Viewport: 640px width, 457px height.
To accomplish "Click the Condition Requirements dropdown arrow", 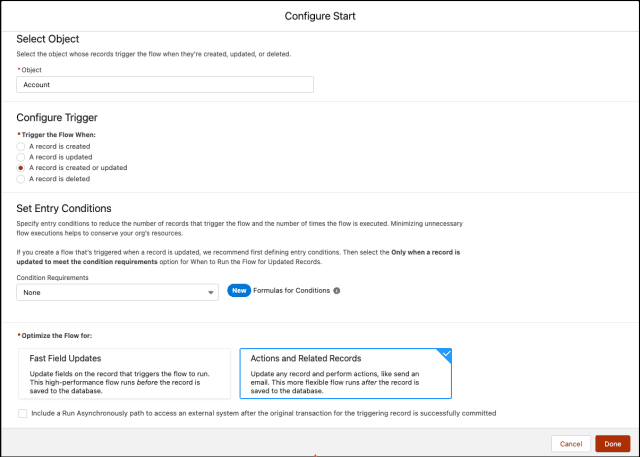I will [211, 293].
